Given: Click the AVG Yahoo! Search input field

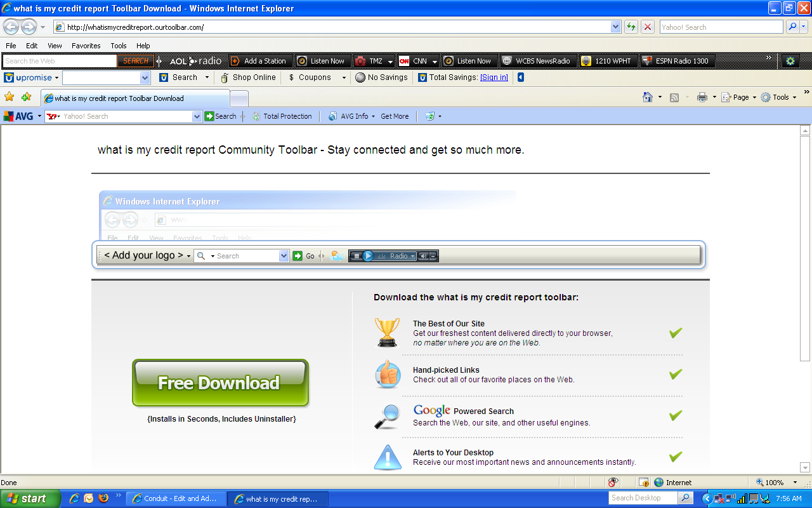Looking at the screenshot, I should 123,116.
